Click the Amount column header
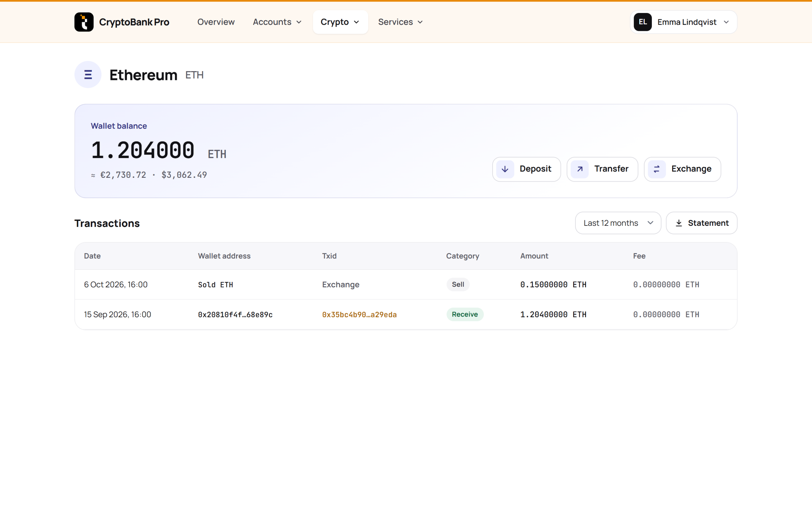This screenshot has height=508, width=812. (x=534, y=256)
